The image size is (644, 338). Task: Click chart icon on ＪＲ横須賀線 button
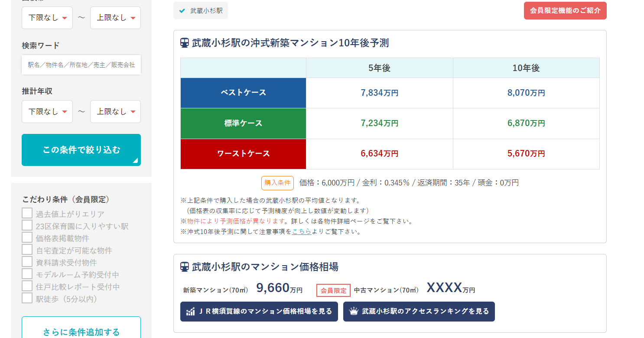click(x=190, y=312)
